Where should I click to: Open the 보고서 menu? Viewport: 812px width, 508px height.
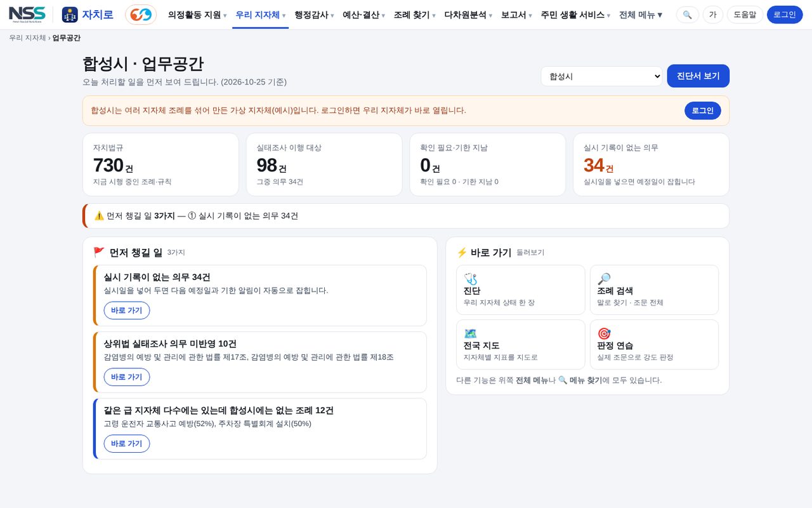point(516,15)
